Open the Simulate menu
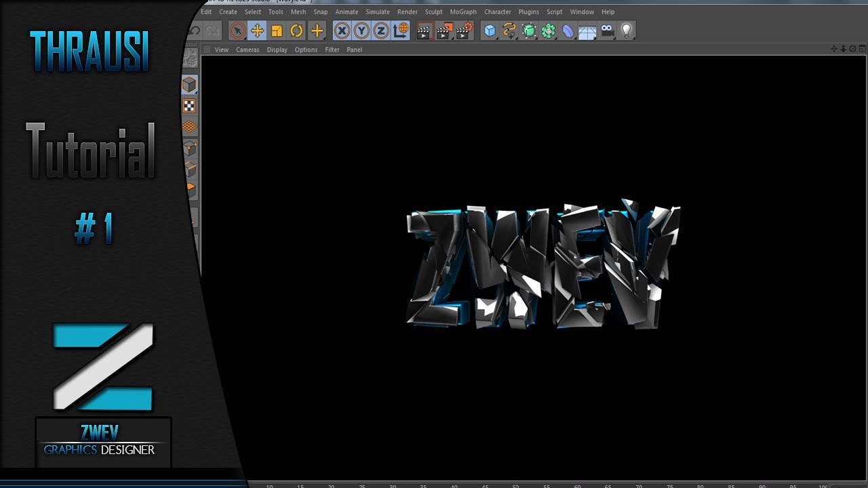 378,12
